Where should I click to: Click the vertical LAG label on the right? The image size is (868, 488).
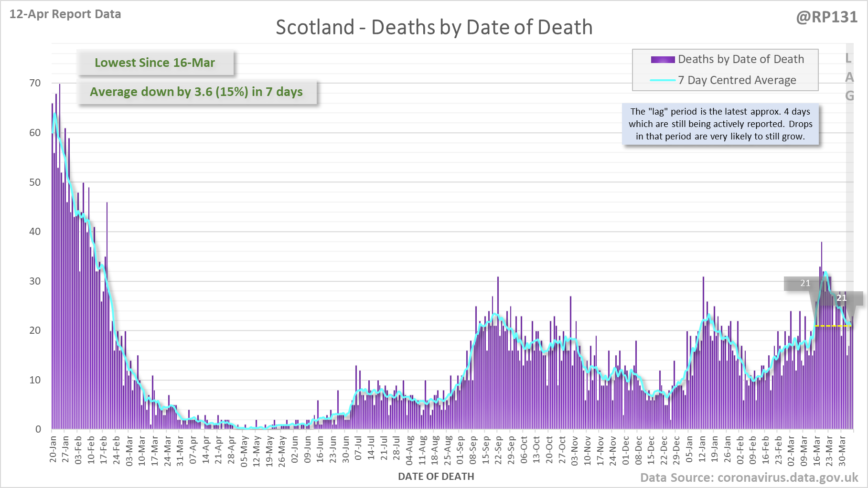(x=849, y=77)
